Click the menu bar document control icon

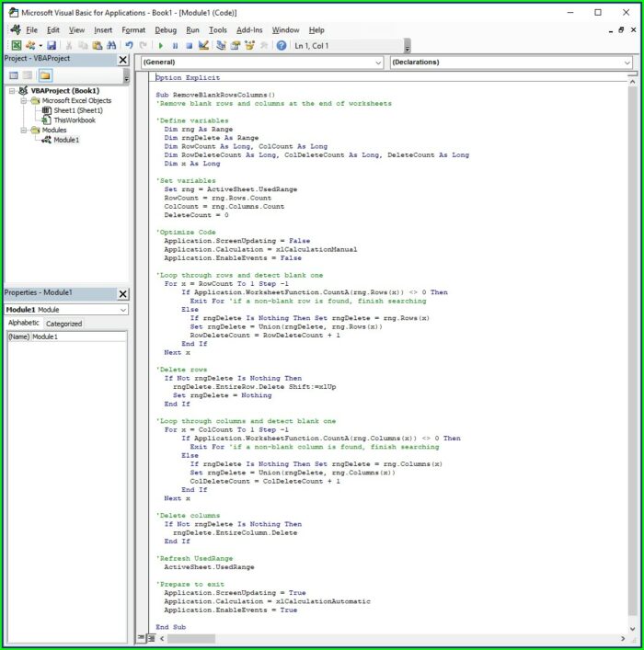tap(16, 29)
